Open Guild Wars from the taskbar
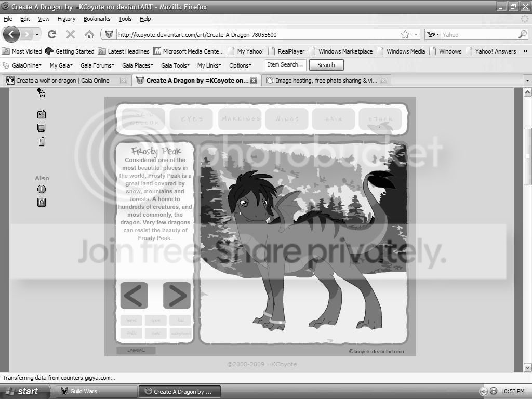The height and width of the screenshot is (399, 532). click(95, 391)
